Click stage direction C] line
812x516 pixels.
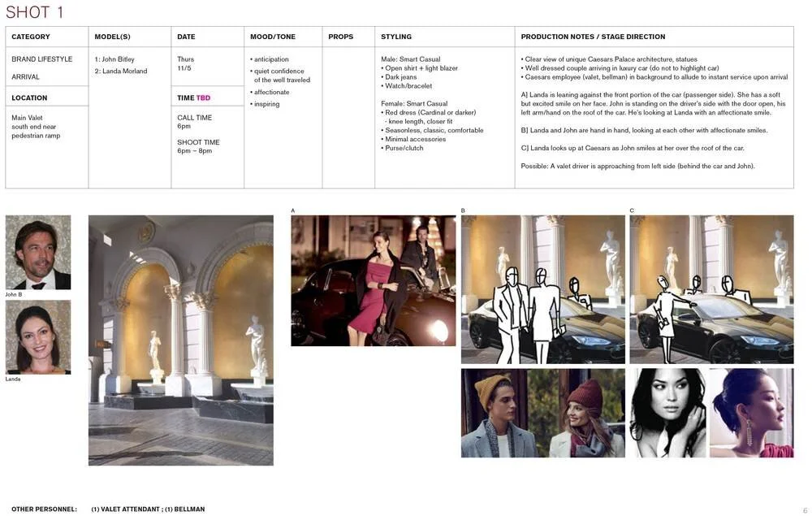pos(633,148)
